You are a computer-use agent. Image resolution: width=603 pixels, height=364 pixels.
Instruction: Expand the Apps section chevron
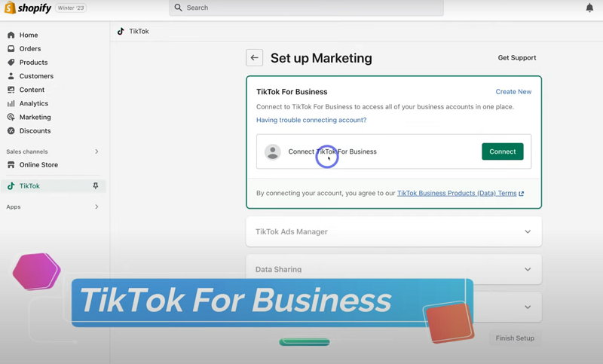[96, 206]
